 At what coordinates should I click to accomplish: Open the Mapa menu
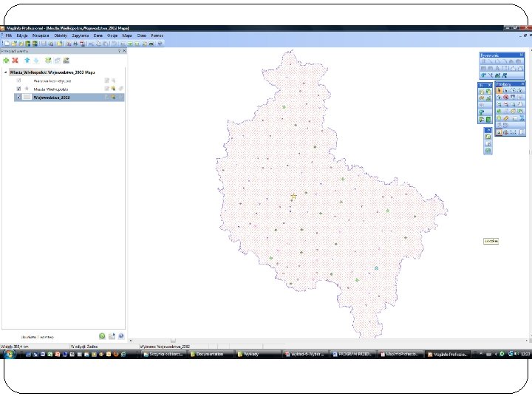click(127, 35)
